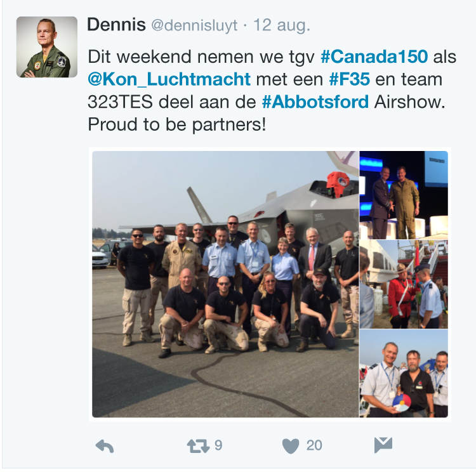Click the @dennisluyt username handle
The width and height of the screenshot is (476, 472).
point(194,25)
